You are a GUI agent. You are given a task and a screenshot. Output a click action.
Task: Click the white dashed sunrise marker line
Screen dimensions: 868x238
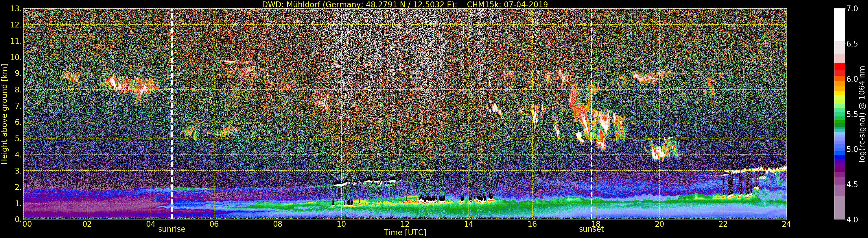pos(172,114)
